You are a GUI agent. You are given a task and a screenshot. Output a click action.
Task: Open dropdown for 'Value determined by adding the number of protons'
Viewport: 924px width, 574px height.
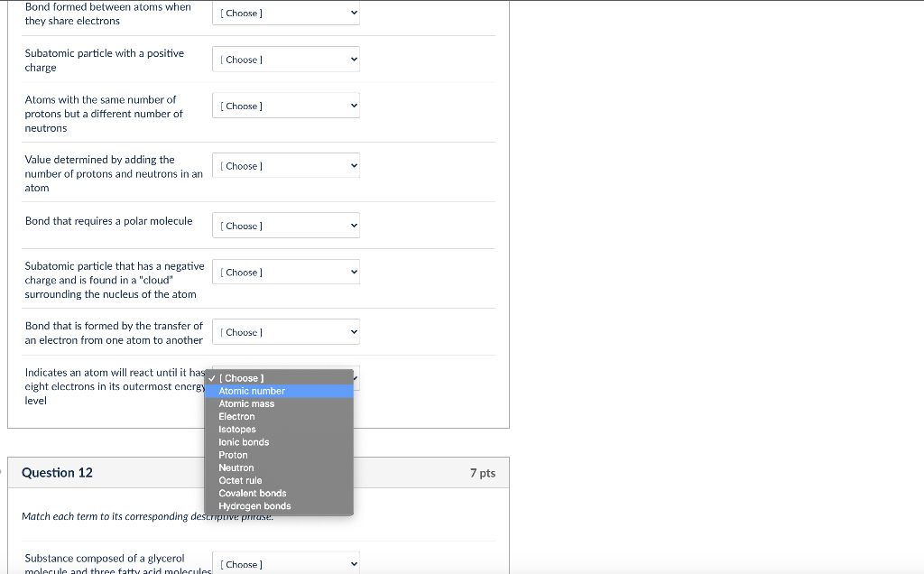[286, 165]
